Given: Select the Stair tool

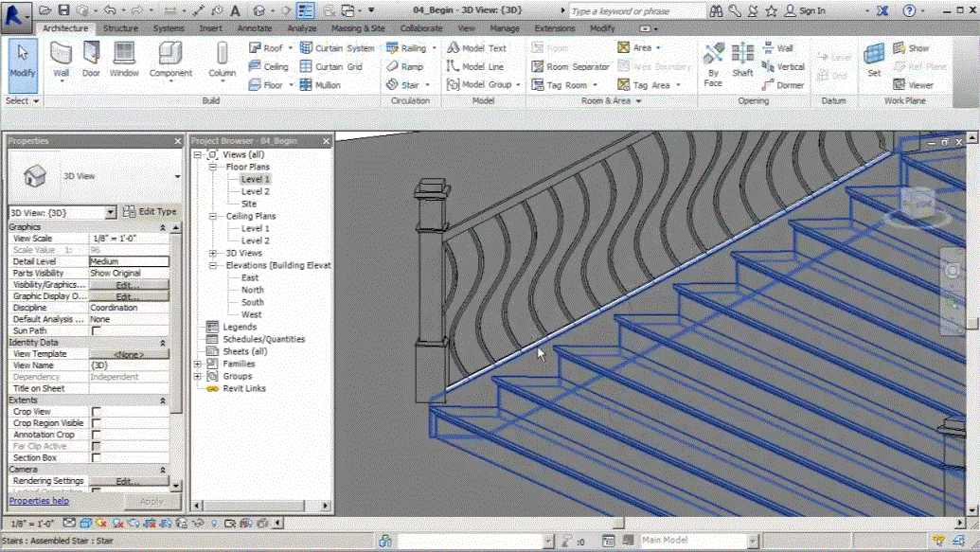Looking at the screenshot, I should click(x=402, y=84).
